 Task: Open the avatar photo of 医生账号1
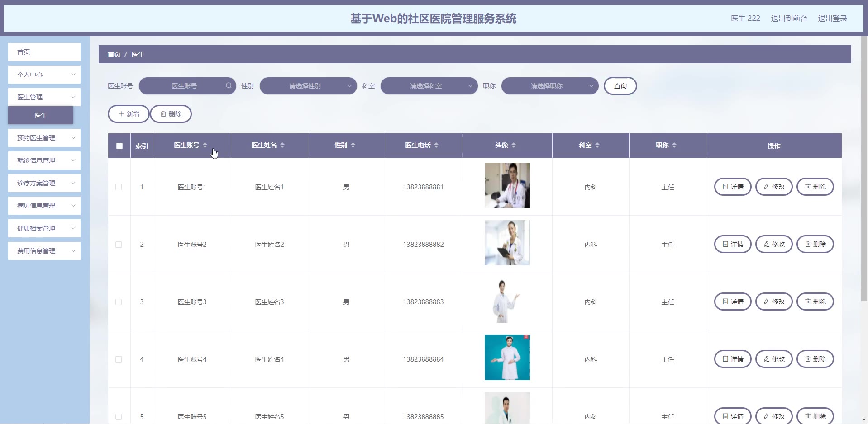(x=507, y=185)
